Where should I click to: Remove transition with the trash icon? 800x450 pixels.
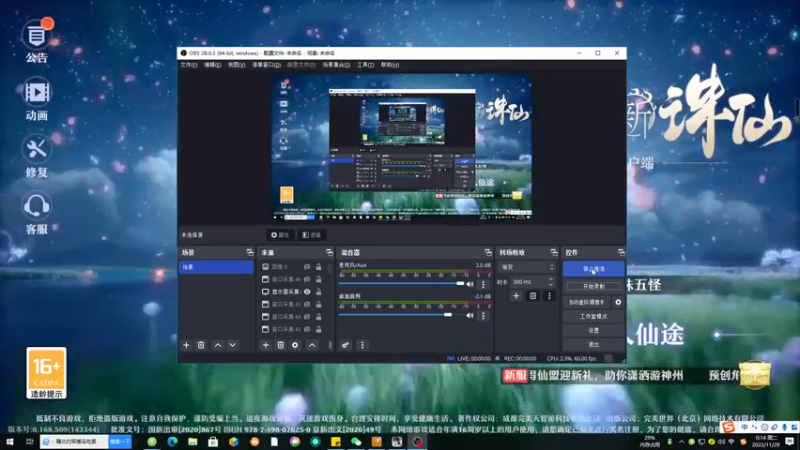533,296
